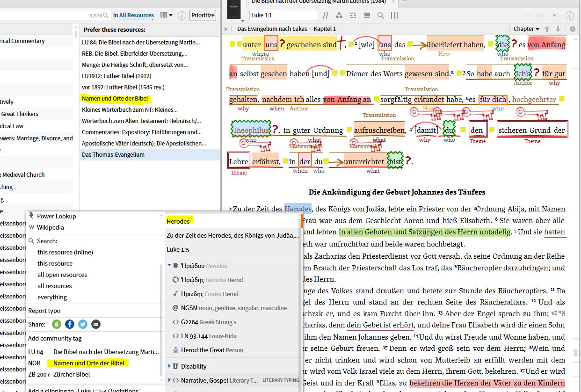
Task: Collapse the Ἡρῴδου manuscript form section
Action: [x=170, y=266]
